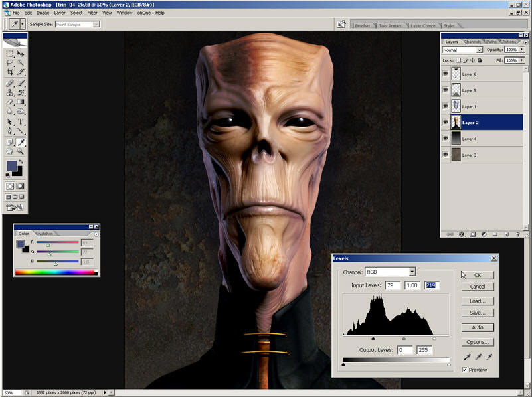
Task: Open the Filter menu
Action: (x=92, y=13)
